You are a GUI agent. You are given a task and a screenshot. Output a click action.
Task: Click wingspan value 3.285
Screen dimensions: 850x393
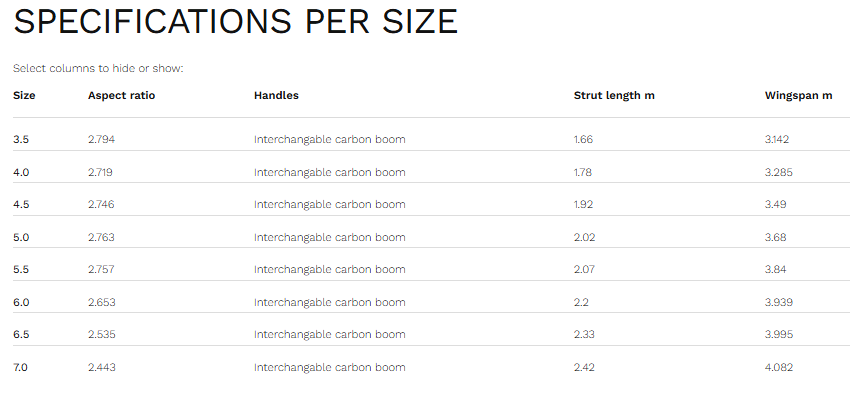tap(778, 172)
